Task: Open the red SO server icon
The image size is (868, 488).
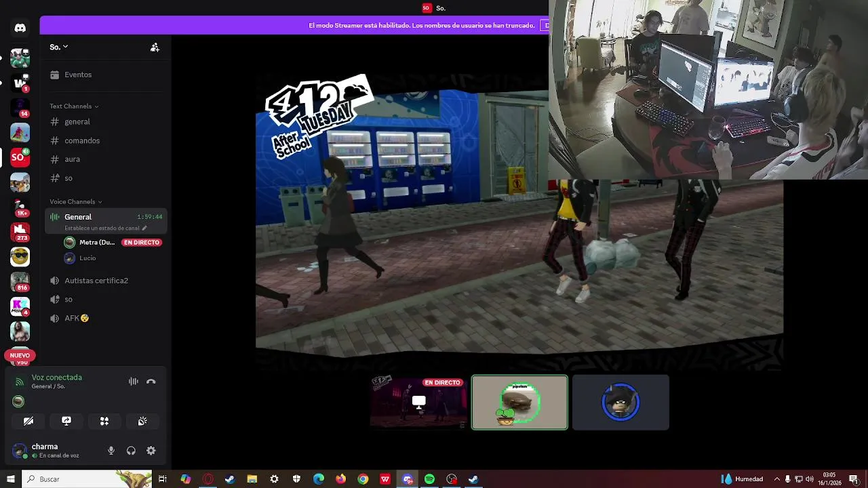Action: click(20, 157)
